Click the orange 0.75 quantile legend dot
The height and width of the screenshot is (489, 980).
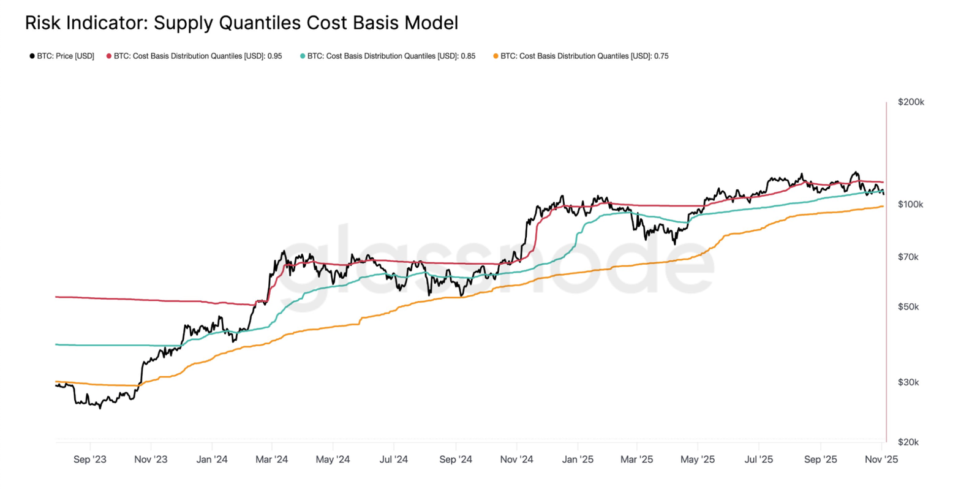[496, 56]
